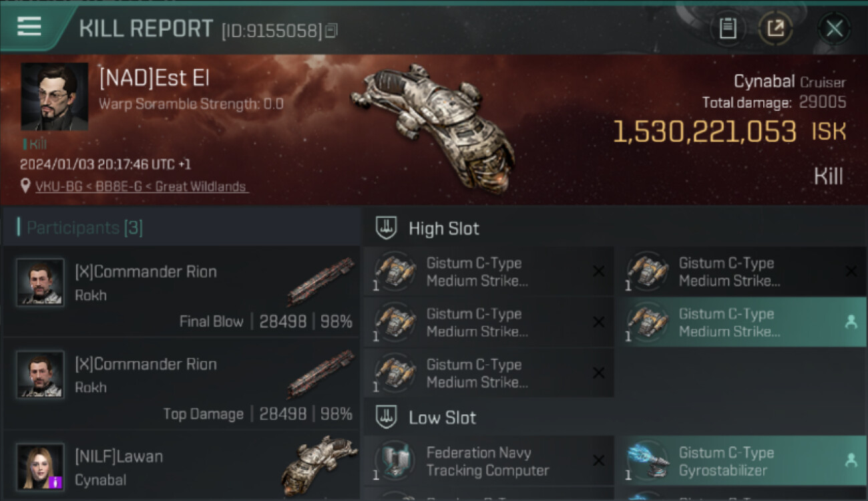Select the Commander Rion Top Damage entry
The height and width of the screenshot is (501, 868).
(x=182, y=384)
